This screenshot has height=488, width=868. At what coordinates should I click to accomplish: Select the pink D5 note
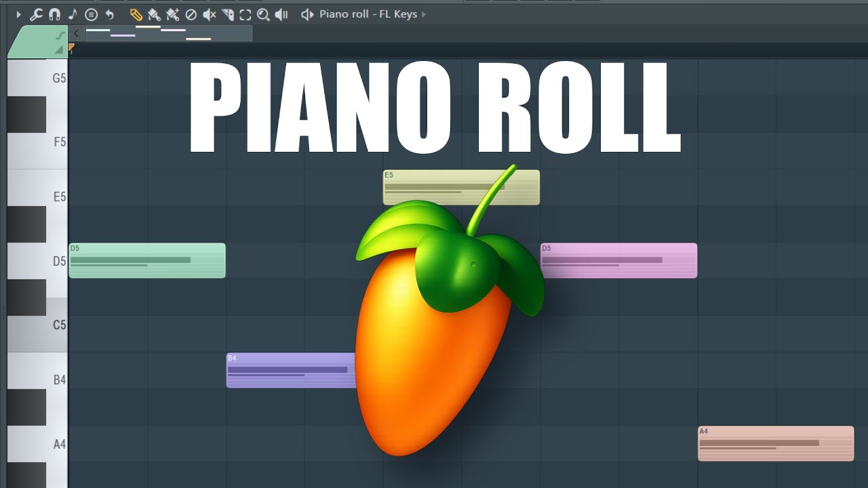tap(618, 260)
